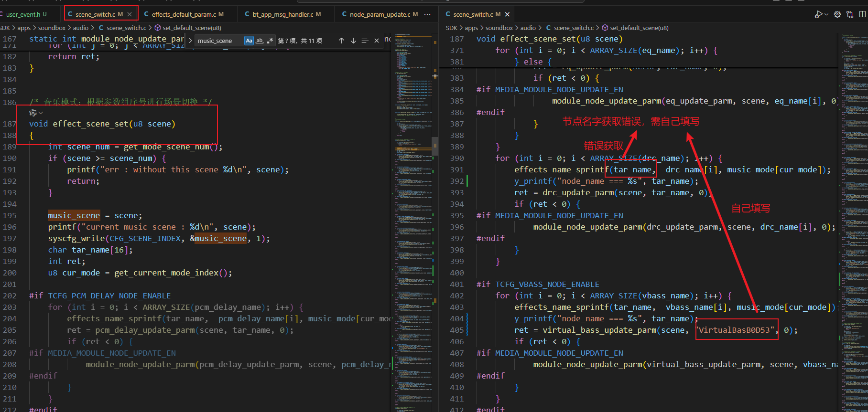Toggle Use Regular Expression in find widget
Viewport: 868px width, 412px height.
(x=270, y=41)
